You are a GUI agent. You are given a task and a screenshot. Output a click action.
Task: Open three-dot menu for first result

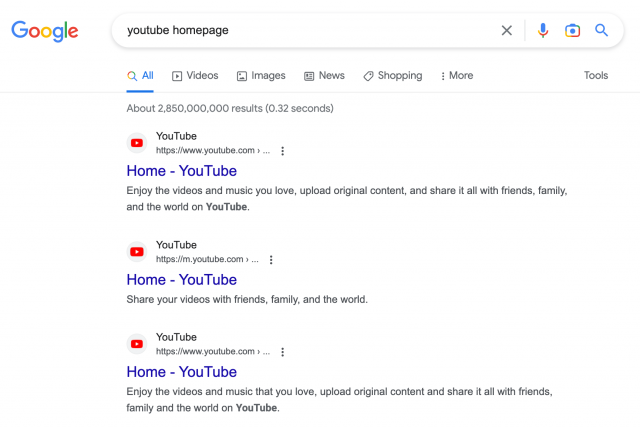pos(283,151)
